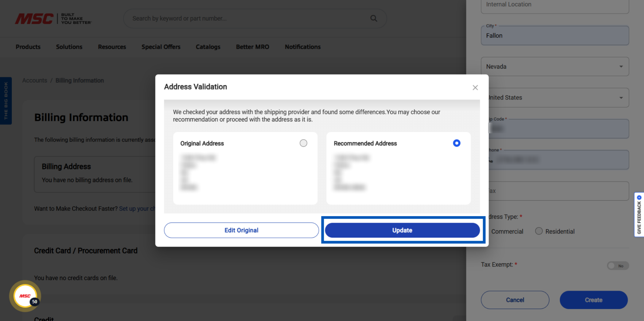This screenshot has width=644, height=321.
Task: Click the Accounts breadcrumb link
Action: point(35,80)
